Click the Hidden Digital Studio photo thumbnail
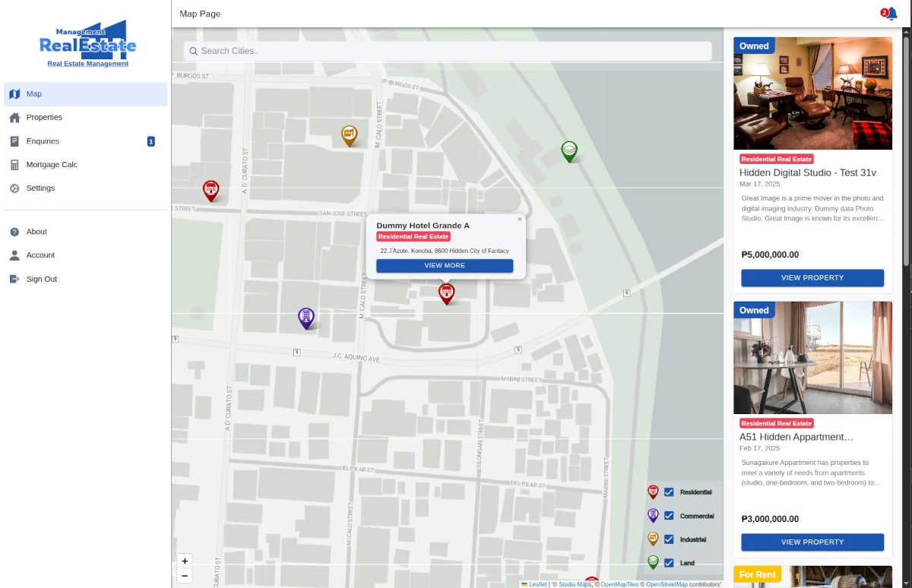Image resolution: width=912 pixels, height=588 pixels. click(812, 93)
